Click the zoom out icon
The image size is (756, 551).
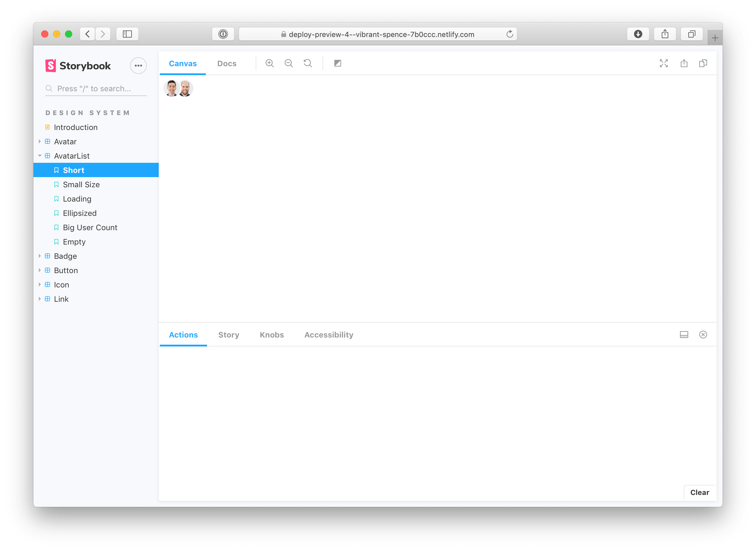(288, 64)
